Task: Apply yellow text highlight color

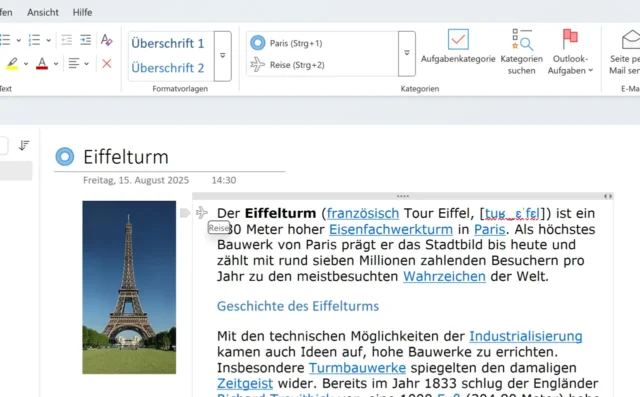Action: tap(12, 64)
